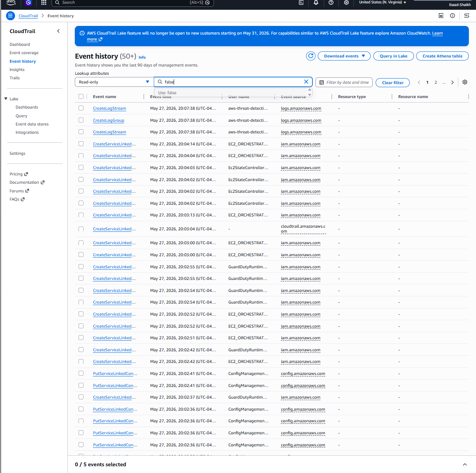Check the 20:04:03 Ec2StateController row
Screen dimensions: 476x473
coord(81,168)
